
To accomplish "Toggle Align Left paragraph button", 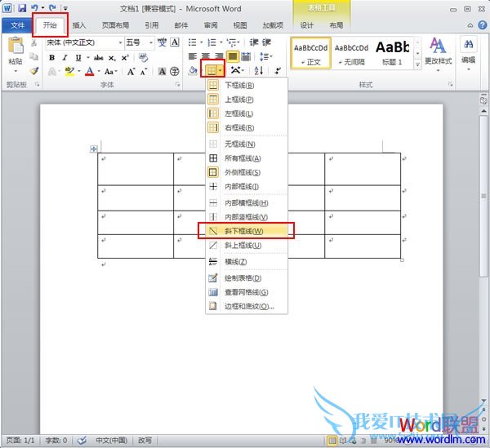I will click(193, 56).
